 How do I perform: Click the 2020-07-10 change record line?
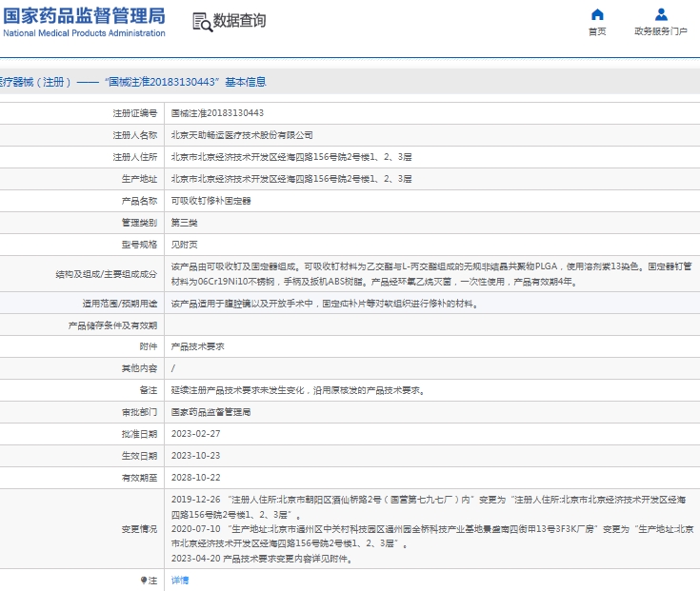tap(432, 536)
